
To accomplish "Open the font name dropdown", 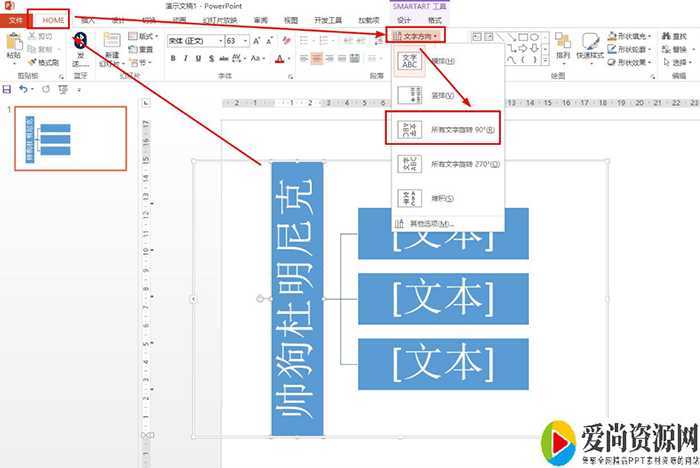I will pyautogui.click(x=219, y=40).
